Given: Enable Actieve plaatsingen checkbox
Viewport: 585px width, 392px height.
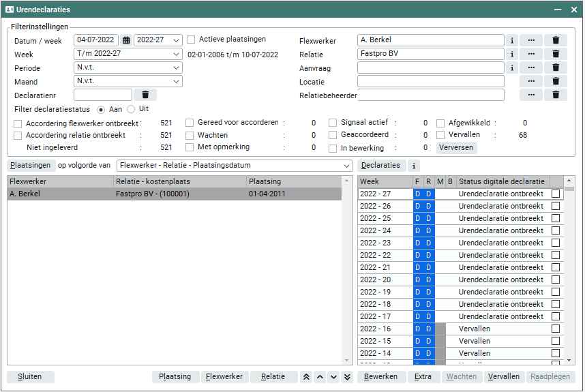Looking at the screenshot, I should (192, 40).
